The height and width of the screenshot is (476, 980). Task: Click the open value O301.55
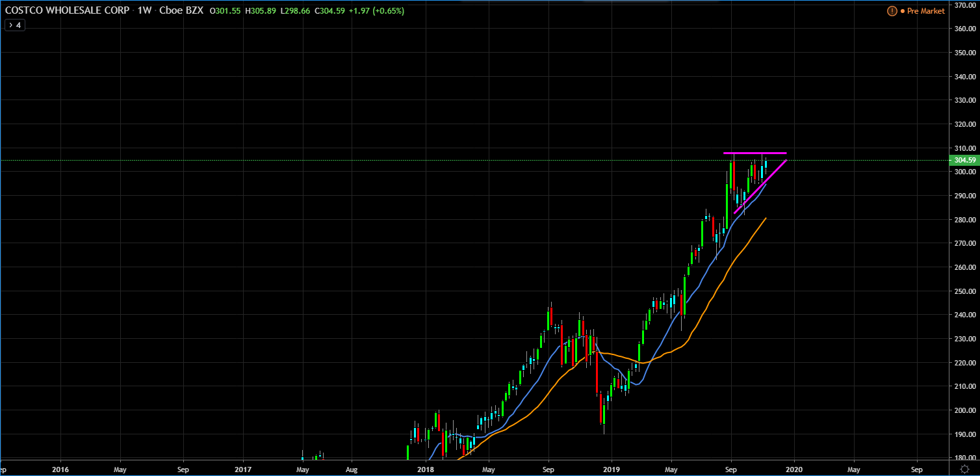tap(226, 11)
